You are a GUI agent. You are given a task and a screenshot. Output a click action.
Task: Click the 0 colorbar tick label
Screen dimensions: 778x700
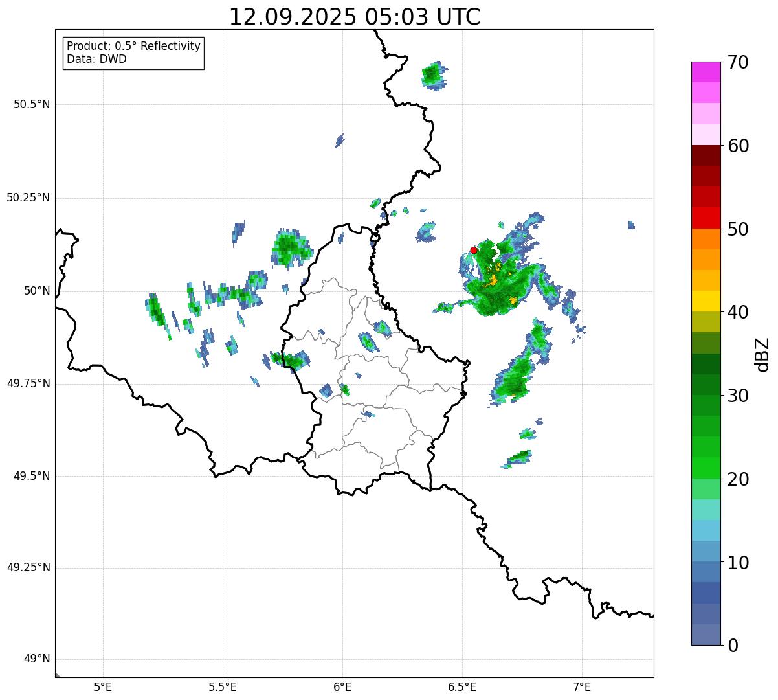[x=732, y=646]
